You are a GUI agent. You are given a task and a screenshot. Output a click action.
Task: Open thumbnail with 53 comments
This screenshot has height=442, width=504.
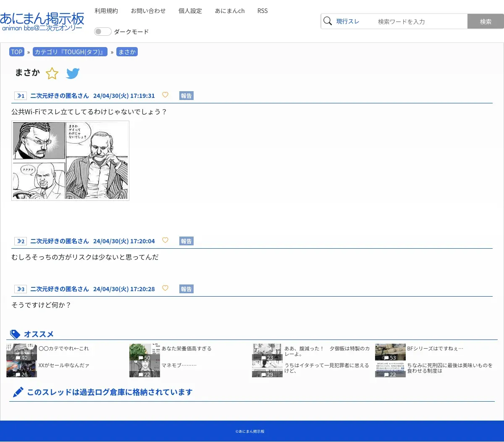click(x=390, y=352)
